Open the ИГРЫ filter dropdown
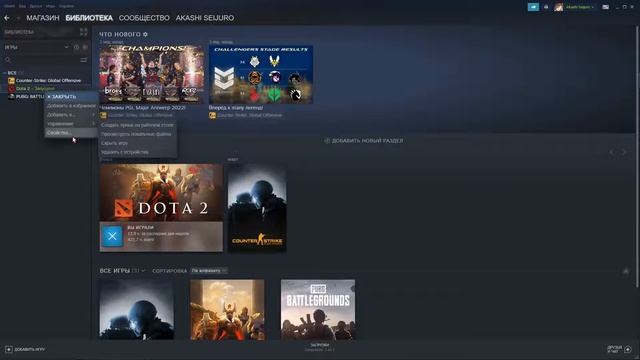This screenshot has height=360, width=640. pos(36,47)
